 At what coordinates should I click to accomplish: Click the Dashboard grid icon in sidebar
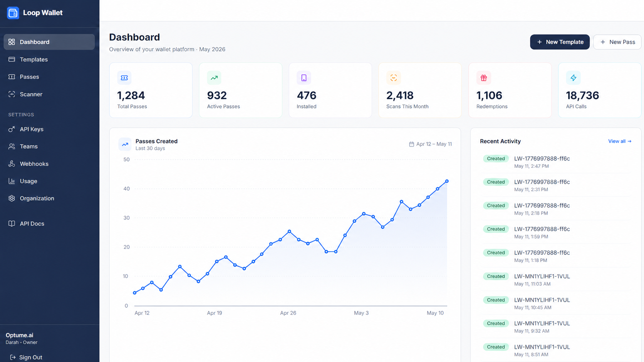12,42
